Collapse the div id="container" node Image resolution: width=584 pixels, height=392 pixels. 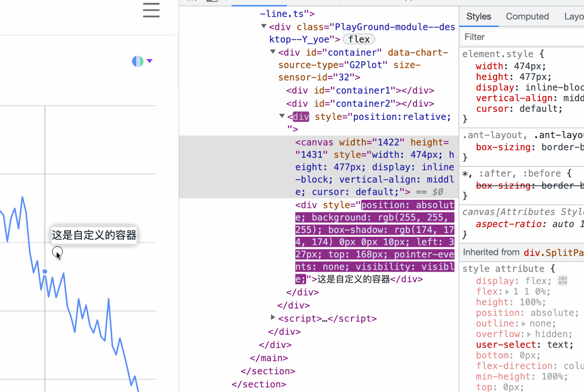pos(273,52)
